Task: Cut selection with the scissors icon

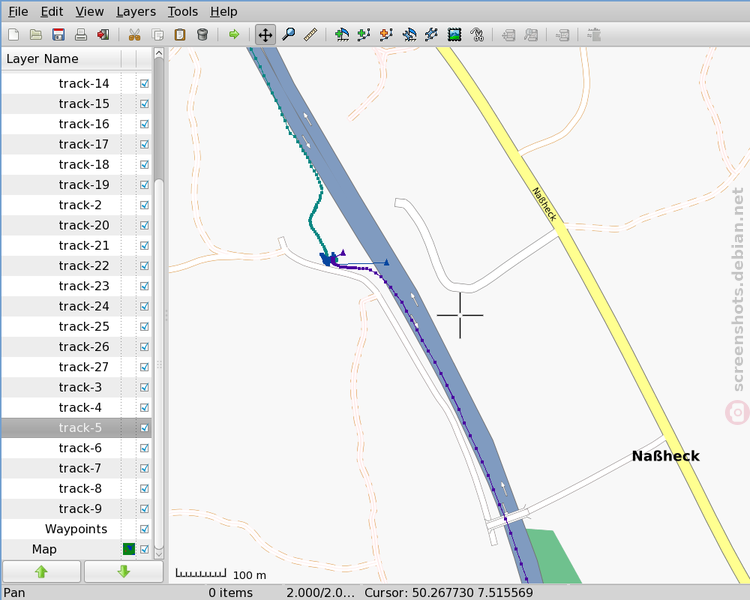Action: [x=134, y=34]
